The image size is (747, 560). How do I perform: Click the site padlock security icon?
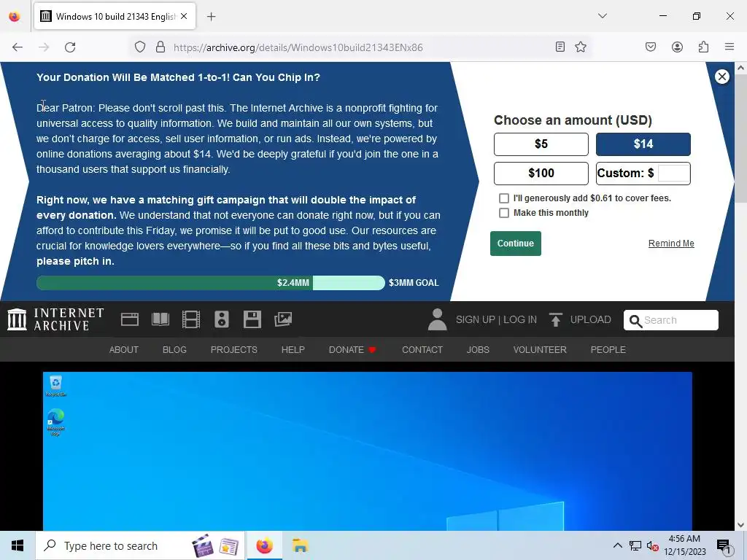[x=160, y=47]
